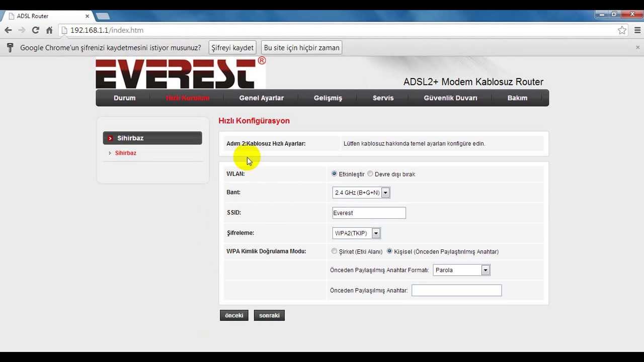Choose Kişisel (Önceden Paylaştırılmış Anahtar) mode
Screen dimensions: 644x362
[389, 251]
